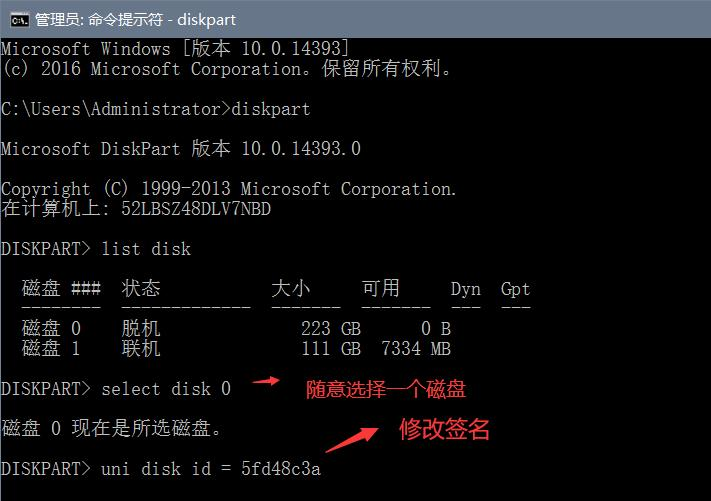The width and height of the screenshot is (711, 501).
Task: Click the Gpt column header
Action: tap(516, 289)
